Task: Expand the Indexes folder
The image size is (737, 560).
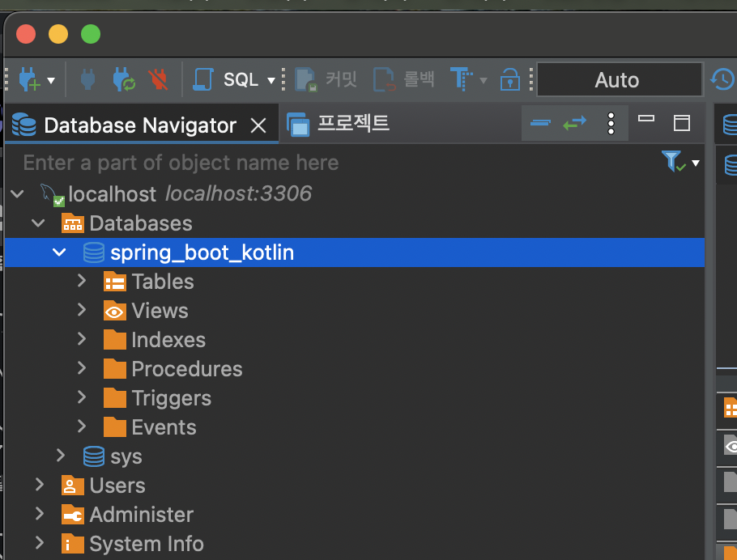Action: point(82,339)
